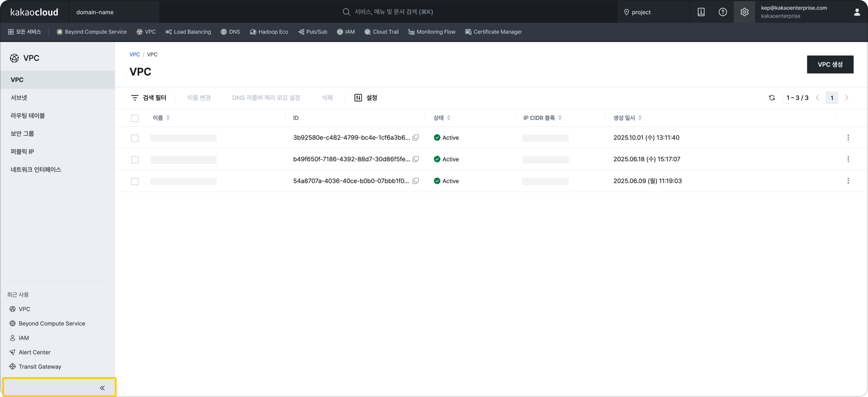Toggle the select-all checkbox in table header
Image resolution: width=868 pixels, height=397 pixels.
(x=135, y=118)
